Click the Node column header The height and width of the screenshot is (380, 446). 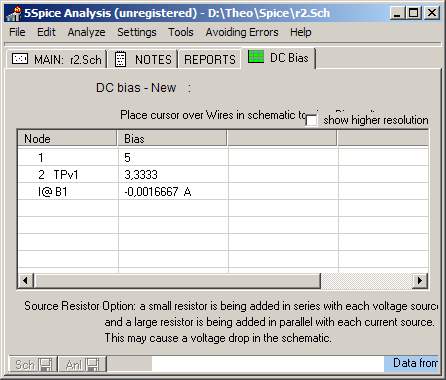click(x=67, y=139)
